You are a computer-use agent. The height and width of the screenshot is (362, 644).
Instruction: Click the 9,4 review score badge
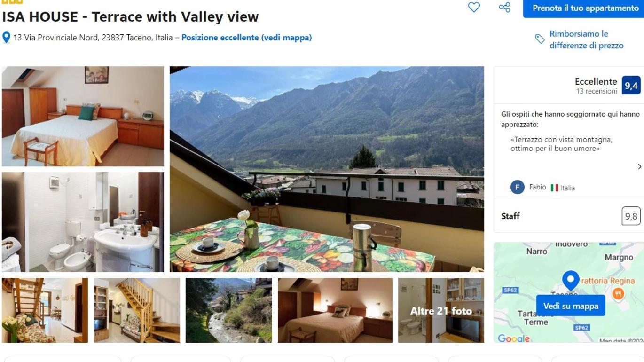click(x=631, y=86)
